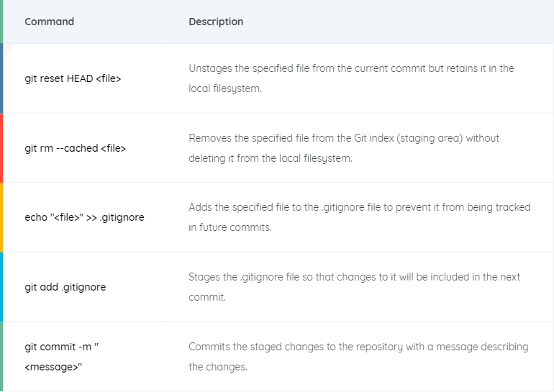
Task: Click the description about removing from Git index
Action: coord(344,148)
